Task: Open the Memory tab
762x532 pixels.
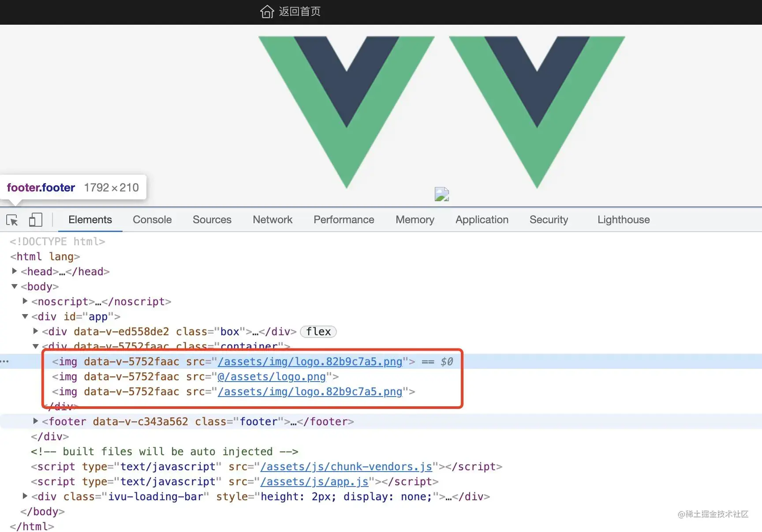Action: 415,220
